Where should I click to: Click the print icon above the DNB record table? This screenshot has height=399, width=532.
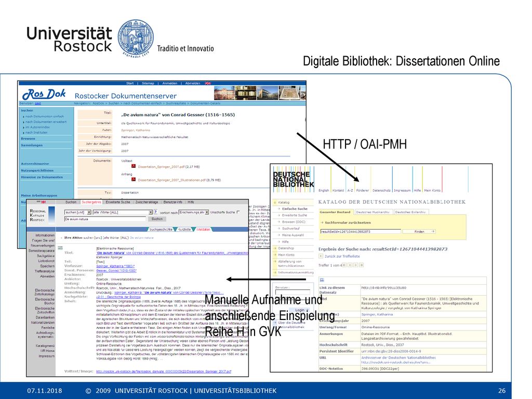pos(322,280)
